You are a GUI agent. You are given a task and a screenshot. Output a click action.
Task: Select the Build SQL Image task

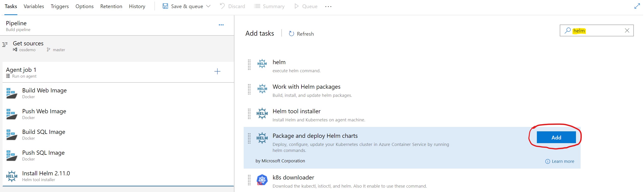point(118,135)
